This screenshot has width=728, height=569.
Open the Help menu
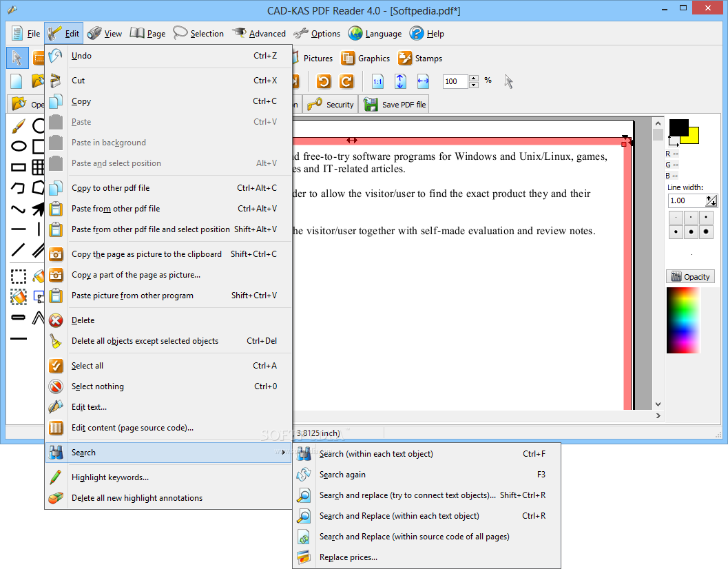click(427, 34)
